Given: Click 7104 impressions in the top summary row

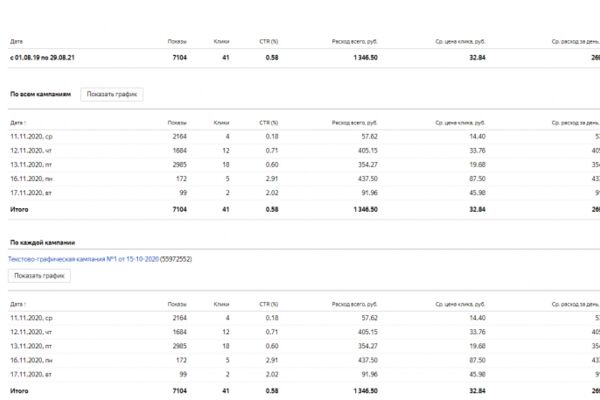Looking at the screenshot, I should point(180,58).
